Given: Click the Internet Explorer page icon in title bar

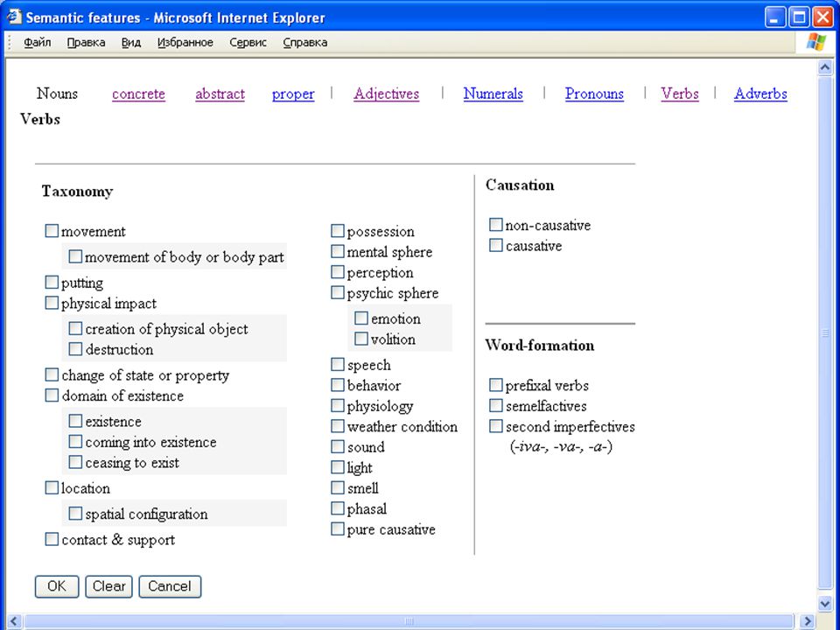Looking at the screenshot, I should pyautogui.click(x=14, y=17).
